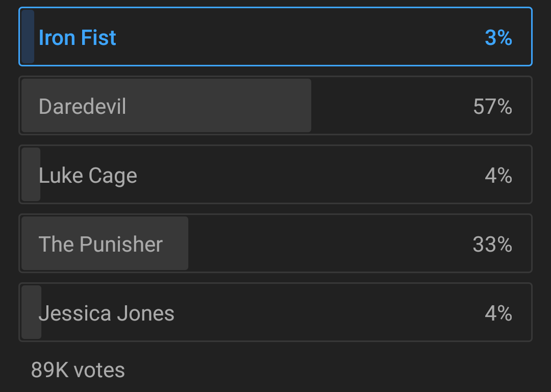551x392 pixels.
Task: Click the 33% Punisher percentage
Action: click(x=492, y=244)
